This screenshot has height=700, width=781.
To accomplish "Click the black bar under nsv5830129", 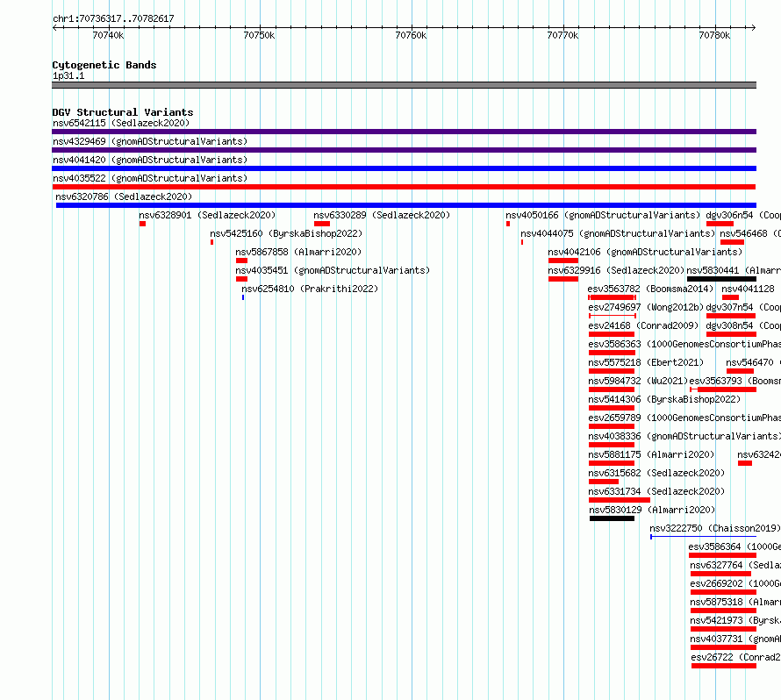I will pos(613,518).
